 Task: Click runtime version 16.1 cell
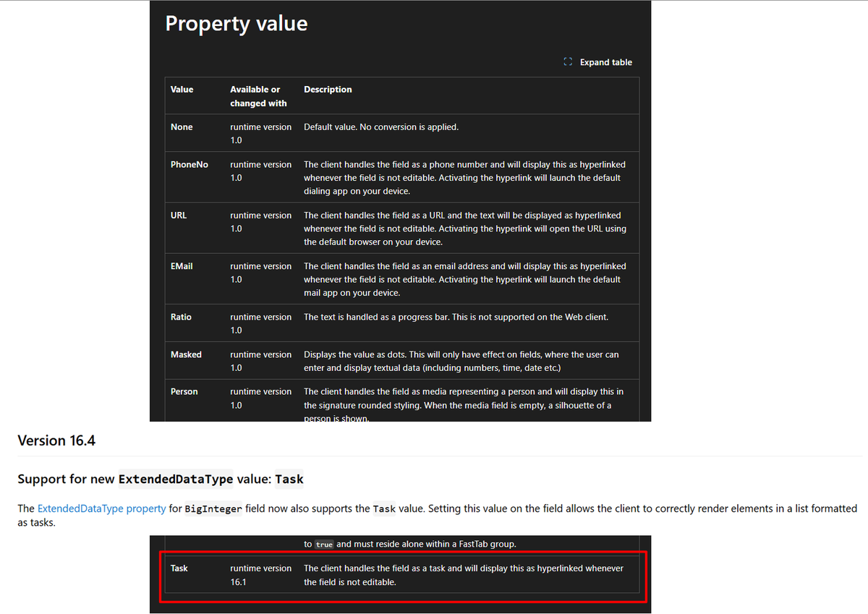[261, 575]
